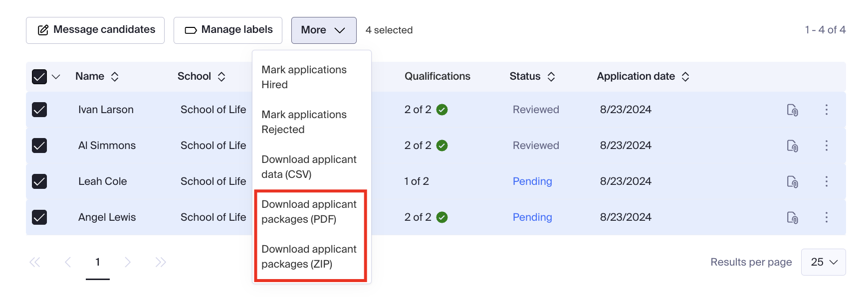Uncheck Ivan Larson's row checkbox

[x=39, y=110]
